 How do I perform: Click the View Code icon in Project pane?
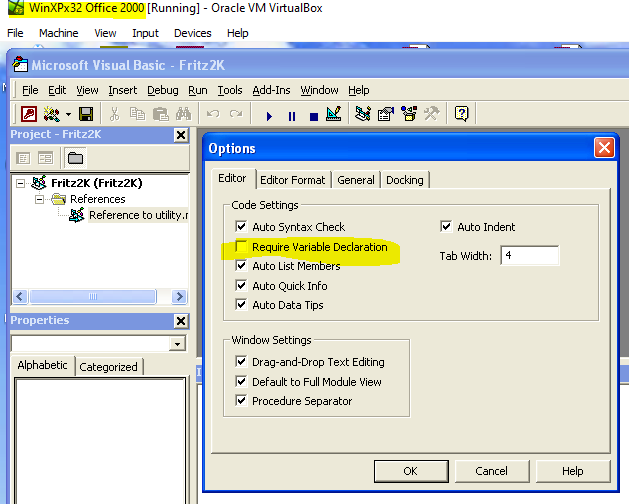click(x=23, y=158)
